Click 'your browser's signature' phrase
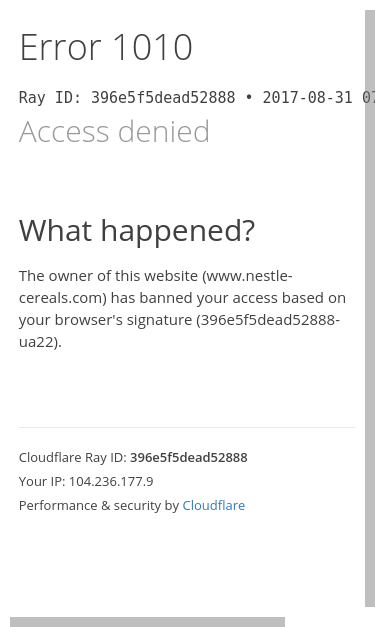375x627 pixels. (x=106, y=320)
